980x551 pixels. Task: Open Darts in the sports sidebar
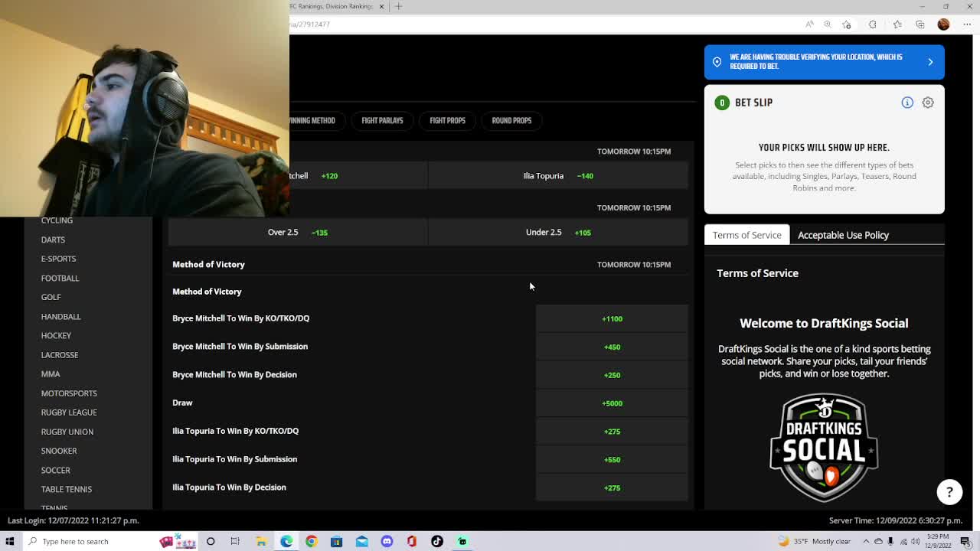coord(53,240)
